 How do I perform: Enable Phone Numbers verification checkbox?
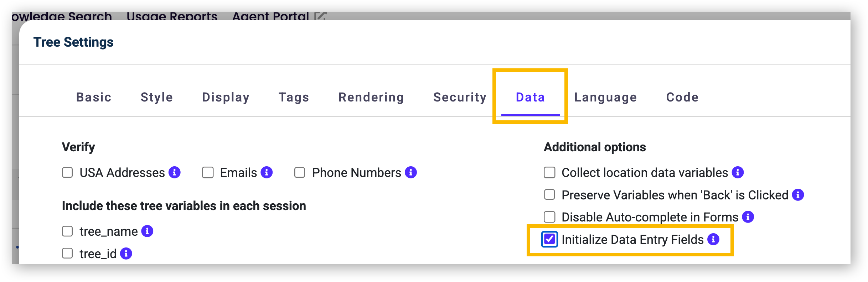click(300, 173)
